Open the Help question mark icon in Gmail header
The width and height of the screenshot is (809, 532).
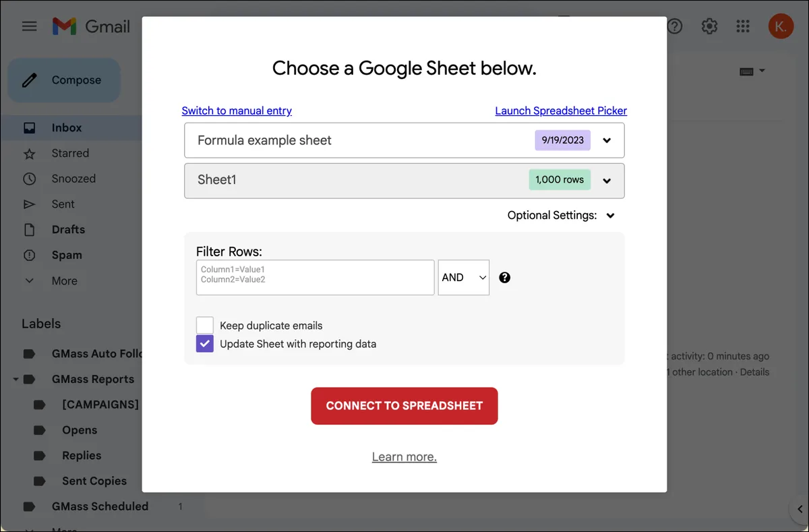[674, 26]
